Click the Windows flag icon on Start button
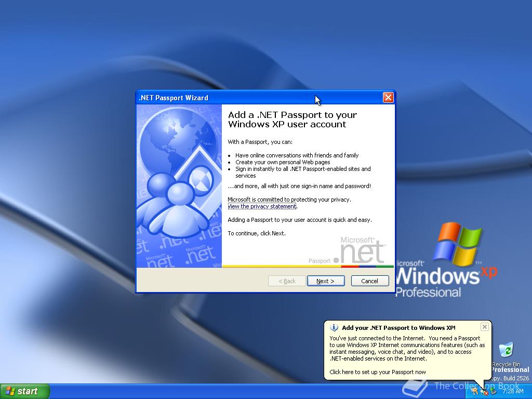The height and width of the screenshot is (399, 532). tap(9, 391)
